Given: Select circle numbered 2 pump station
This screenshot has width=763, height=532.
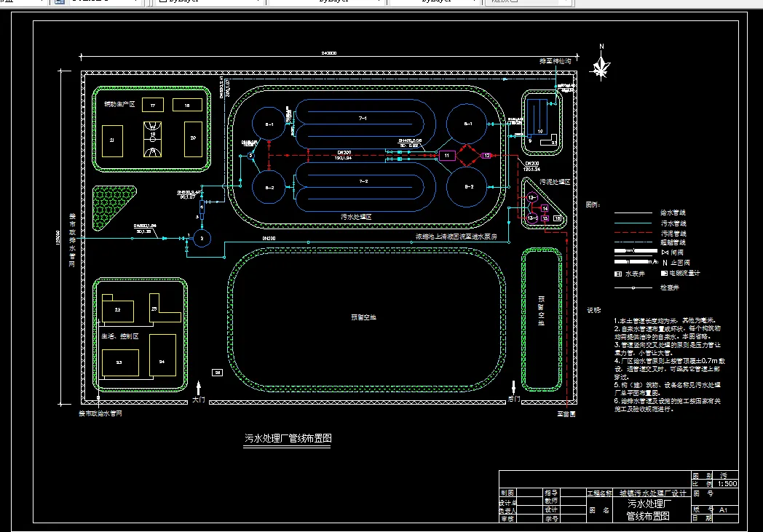Looking at the screenshot, I should click(202, 238).
